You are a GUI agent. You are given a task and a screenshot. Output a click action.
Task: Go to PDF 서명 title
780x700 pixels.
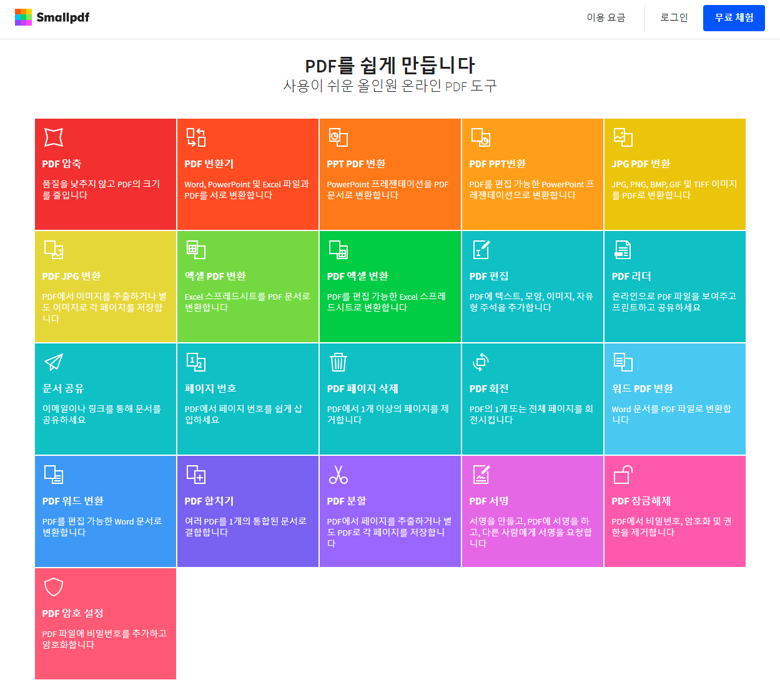tap(489, 501)
